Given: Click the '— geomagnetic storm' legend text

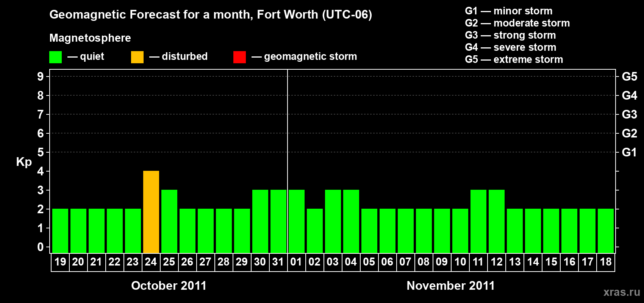Looking at the screenshot, I should pos(304,56).
